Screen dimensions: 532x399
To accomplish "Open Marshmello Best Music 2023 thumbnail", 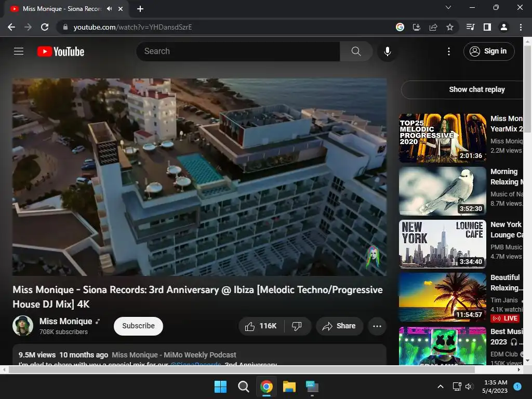I will click(443, 346).
